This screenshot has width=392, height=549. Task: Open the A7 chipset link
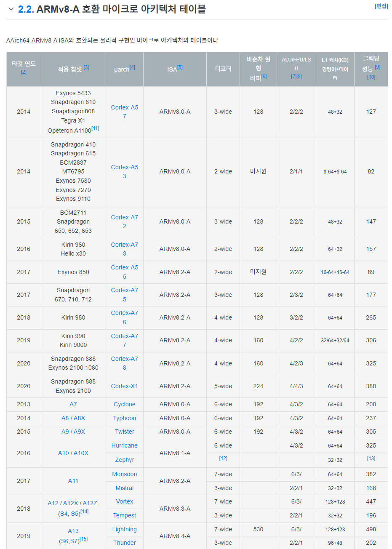point(73,404)
